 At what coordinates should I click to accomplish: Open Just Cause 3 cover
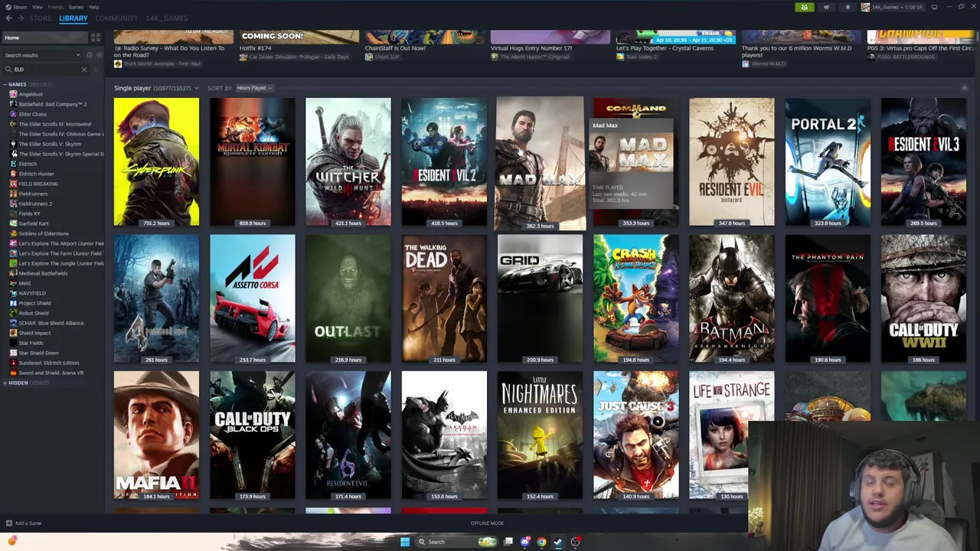click(x=635, y=435)
